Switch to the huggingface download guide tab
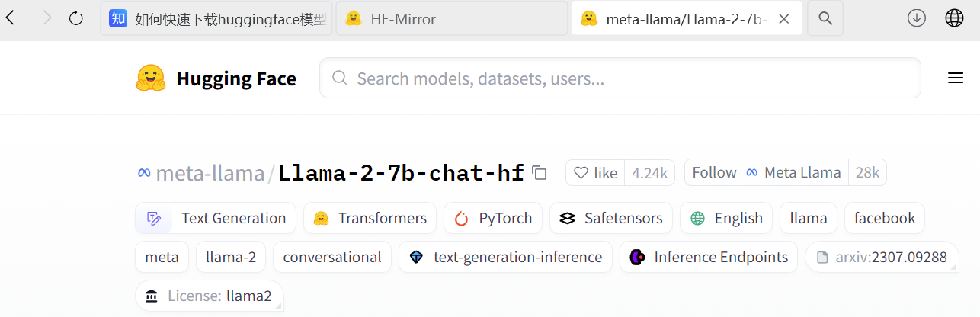Viewport: 980px width, 317px height. coord(216,18)
